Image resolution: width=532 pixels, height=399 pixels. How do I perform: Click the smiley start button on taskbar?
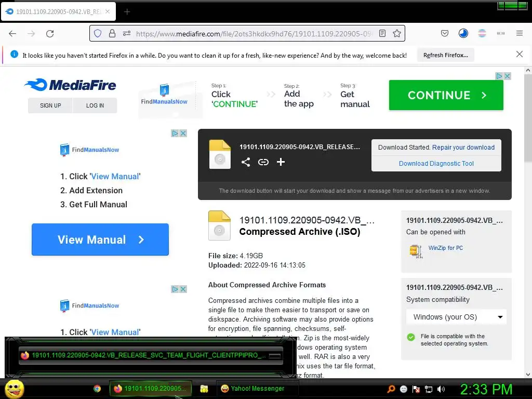pyautogui.click(x=14, y=389)
